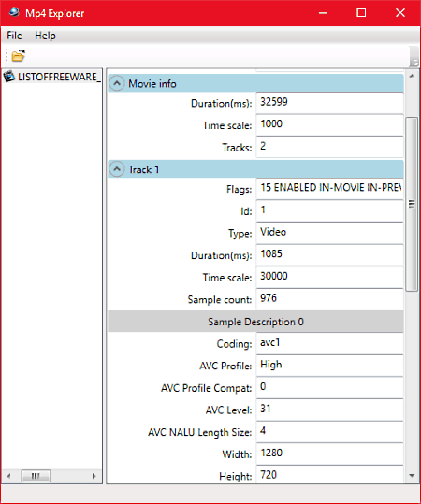Image resolution: width=421 pixels, height=504 pixels.
Task: Open a file using the toolbar folder icon
Action: (x=19, y=56)
